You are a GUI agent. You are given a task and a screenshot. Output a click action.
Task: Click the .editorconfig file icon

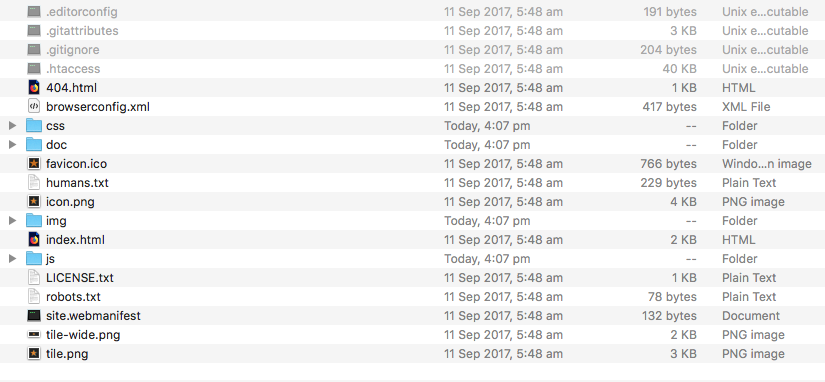[34, 12]
